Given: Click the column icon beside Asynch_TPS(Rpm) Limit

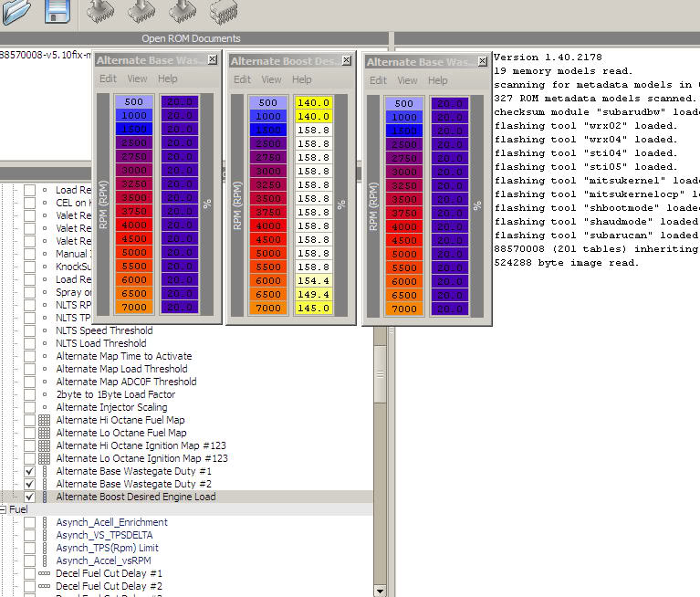Looking at the screenshot, I should coord(44,548).
